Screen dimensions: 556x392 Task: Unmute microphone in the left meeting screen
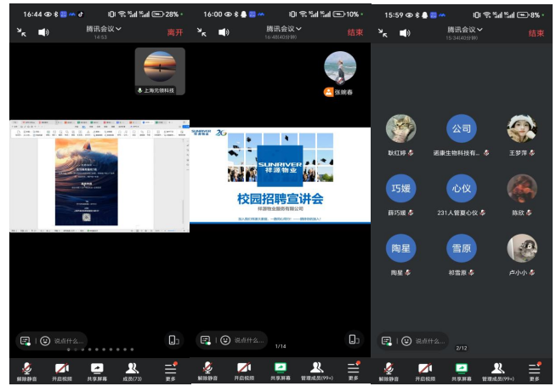(x=27, y=370)
